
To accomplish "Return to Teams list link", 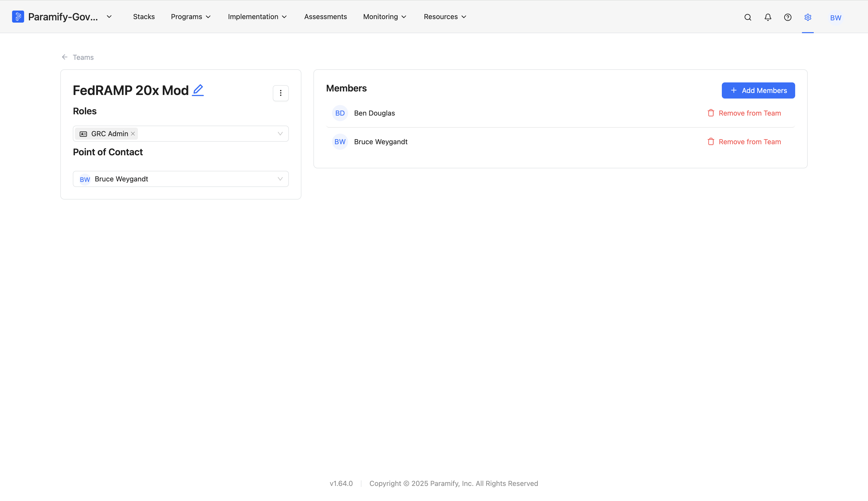I will click(83, 57).
